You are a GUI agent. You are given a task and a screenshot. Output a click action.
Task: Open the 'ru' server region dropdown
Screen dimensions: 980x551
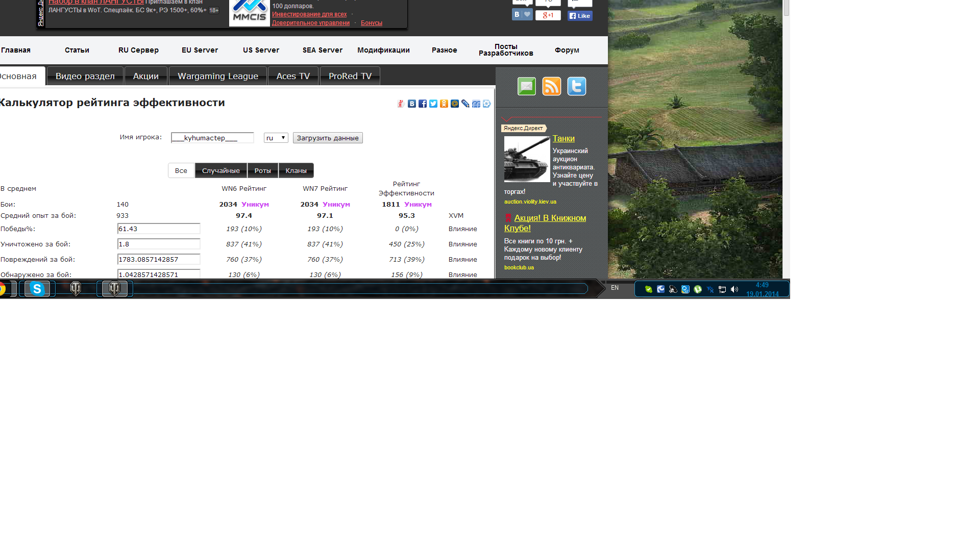[x=276, y=138]
